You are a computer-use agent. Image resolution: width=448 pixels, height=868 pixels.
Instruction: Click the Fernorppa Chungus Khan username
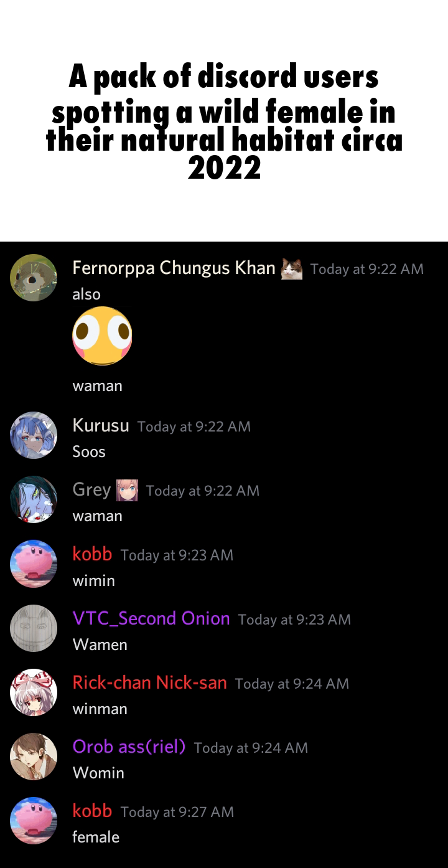(174, 268)
